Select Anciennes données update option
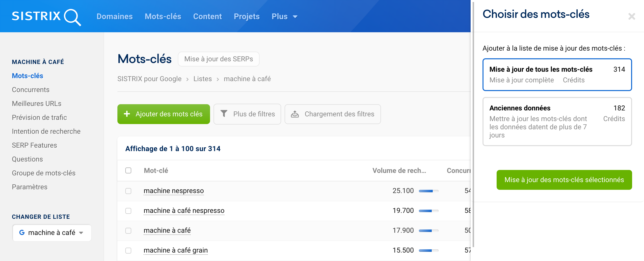Image resolution: width=644 pixels, height=261 pixels. (x=557, y=122)
